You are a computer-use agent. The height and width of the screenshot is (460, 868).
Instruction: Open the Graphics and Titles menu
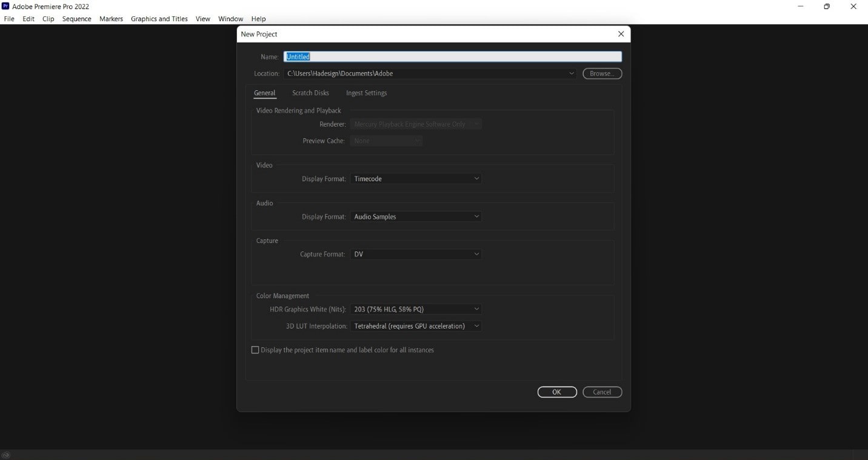tap(159, 19)
